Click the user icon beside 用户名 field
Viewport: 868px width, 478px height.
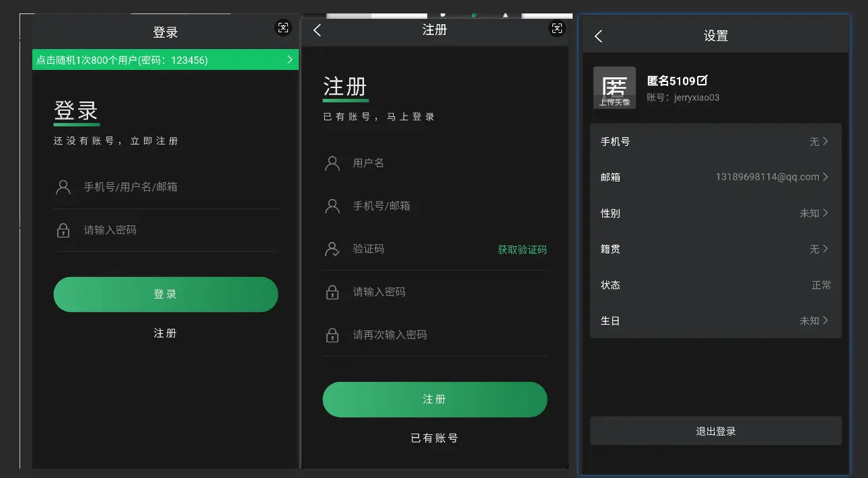tap(332, 163)
